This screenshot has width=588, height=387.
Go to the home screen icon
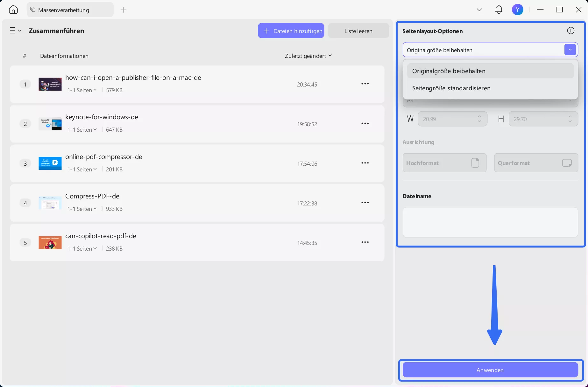pyautogui.click(x=13, y=10)
